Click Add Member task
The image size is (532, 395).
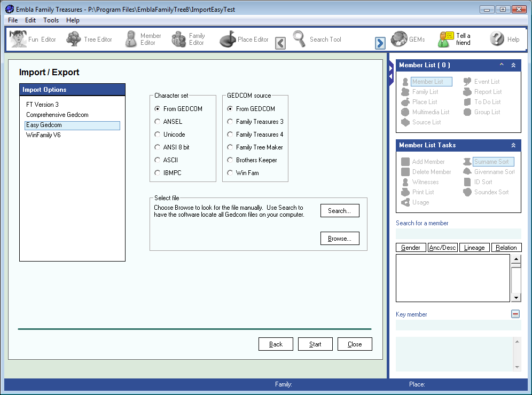[x=423, y=162]
